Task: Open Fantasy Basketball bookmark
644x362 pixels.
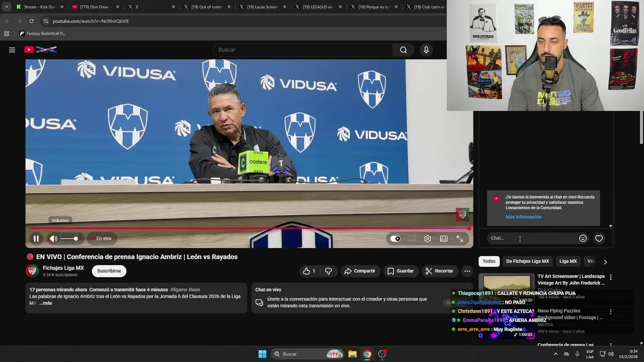Action: (x=42, y=34)
